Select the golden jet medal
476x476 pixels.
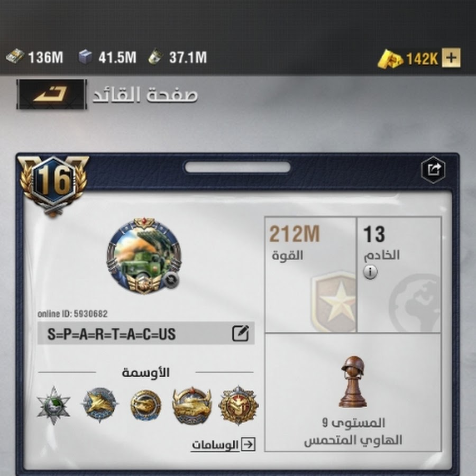pos(99,405)
